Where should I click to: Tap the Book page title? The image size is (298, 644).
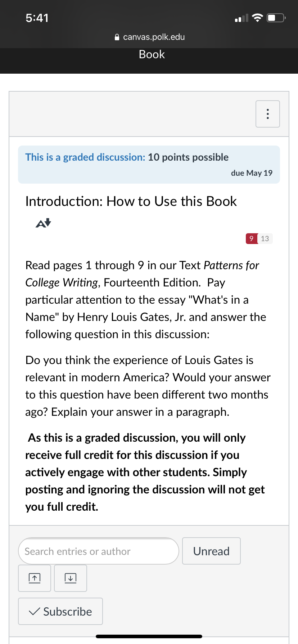pyautogui.click(x=152, y=54)
